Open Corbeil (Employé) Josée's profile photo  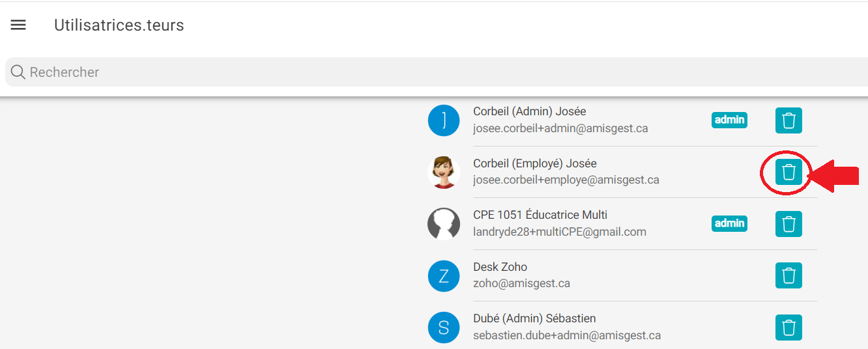pyautogui.click(x=444, y=173)
